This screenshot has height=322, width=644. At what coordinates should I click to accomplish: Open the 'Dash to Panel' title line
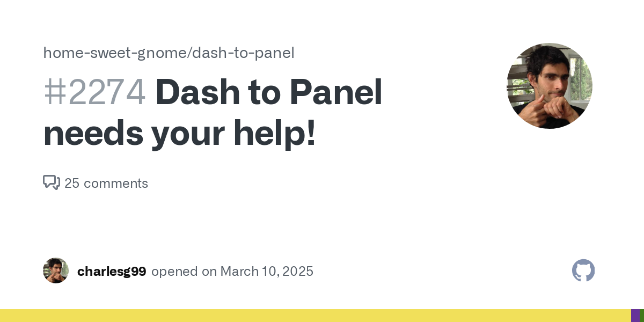pyautogui.click(x=269, y=92)
